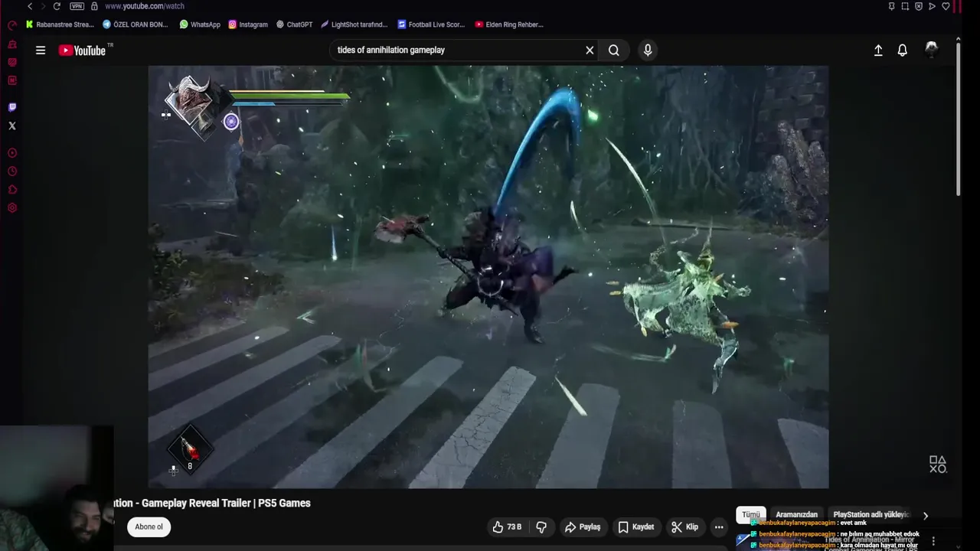Viewport: 980px width, 551px height.
Task: Toggle the browser VPN badge
Action: point(77,6)
